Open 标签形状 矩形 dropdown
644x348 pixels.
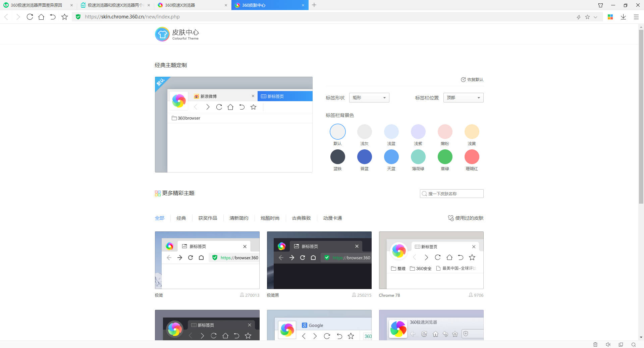click(369, 98)
